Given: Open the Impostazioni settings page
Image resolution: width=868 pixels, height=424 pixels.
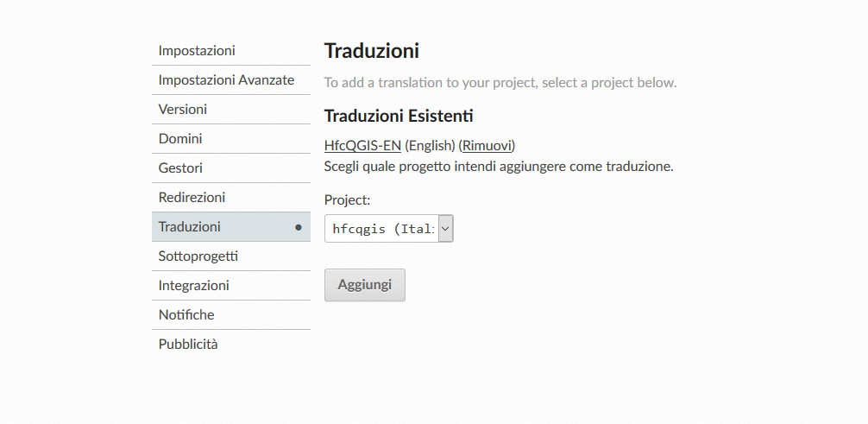Looking at the screenshot, I should point(197,51).
